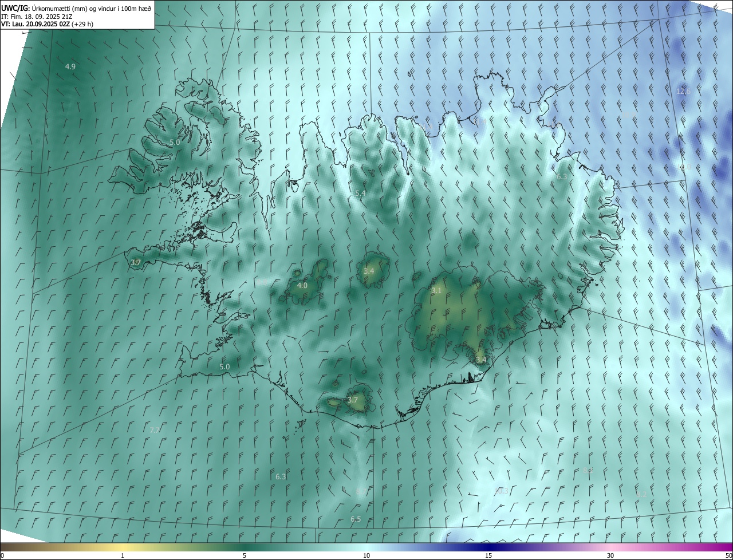The image size is (733, 560).
Task: Click the 3.4 value on the Hofsjökull glacier
Action: (369, 271)
